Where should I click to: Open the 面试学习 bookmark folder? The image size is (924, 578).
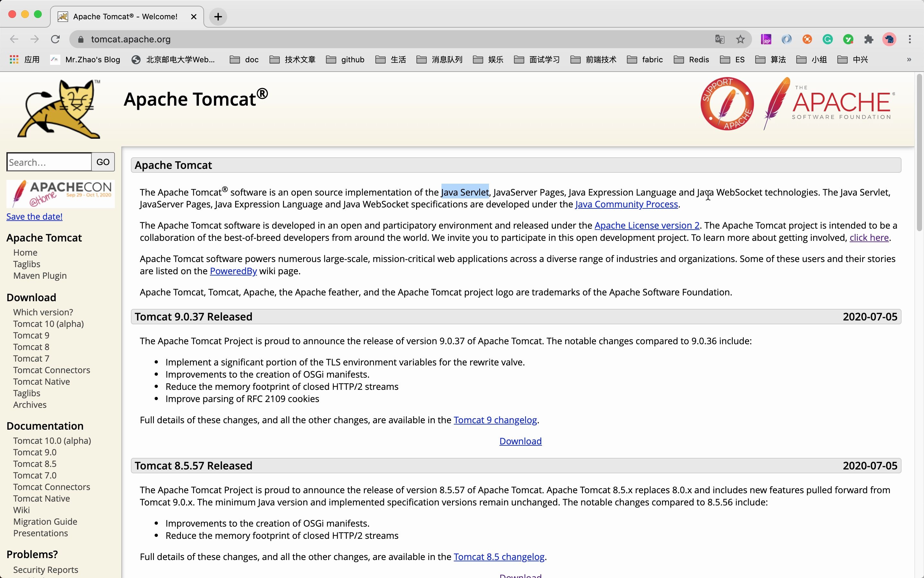(x=537, y=59)
